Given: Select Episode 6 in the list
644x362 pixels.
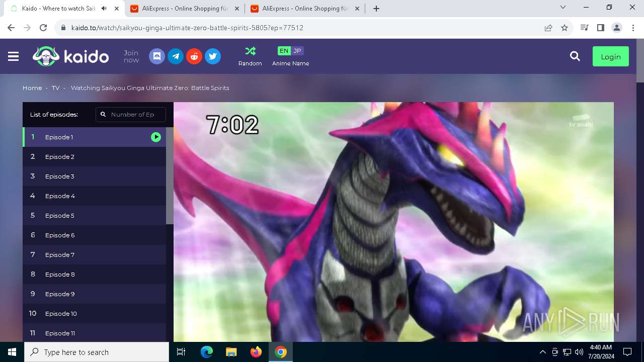Looking at the screenshot, I should click(x=94, y=235).
